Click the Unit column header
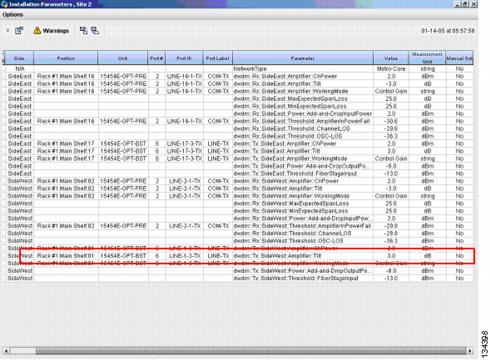The width and height of the screenshot is (490, 360). [x=123, y=58]
